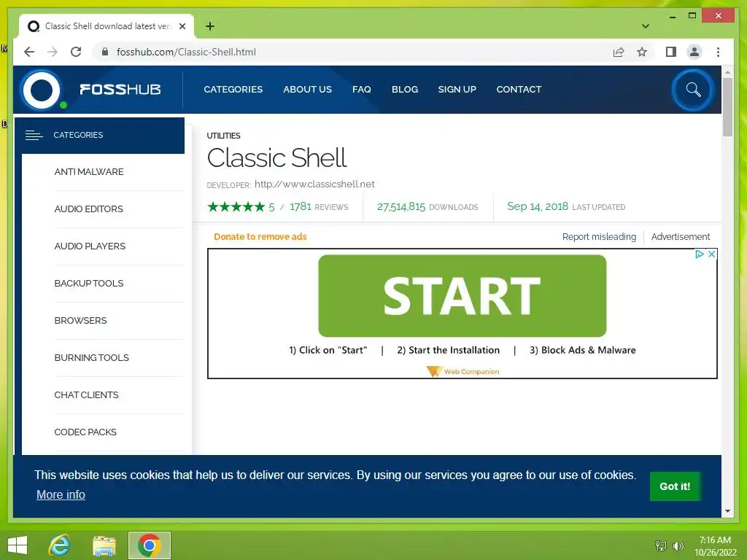
Task: Click the Sep 14, 2018 last updated date
Action: [538, 206]
